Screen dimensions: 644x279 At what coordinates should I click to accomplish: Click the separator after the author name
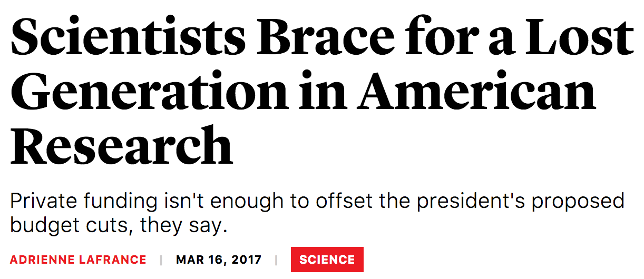[161, 260]
